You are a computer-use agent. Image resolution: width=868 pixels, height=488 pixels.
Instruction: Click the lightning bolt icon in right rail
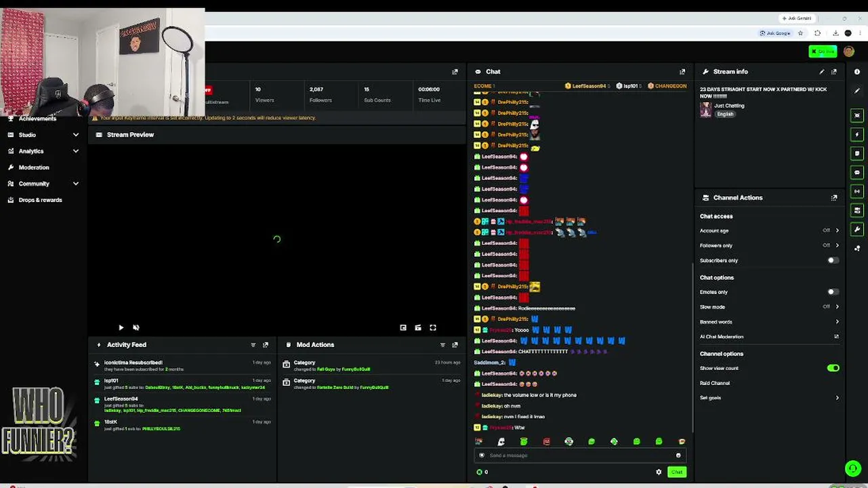point(857,134)
